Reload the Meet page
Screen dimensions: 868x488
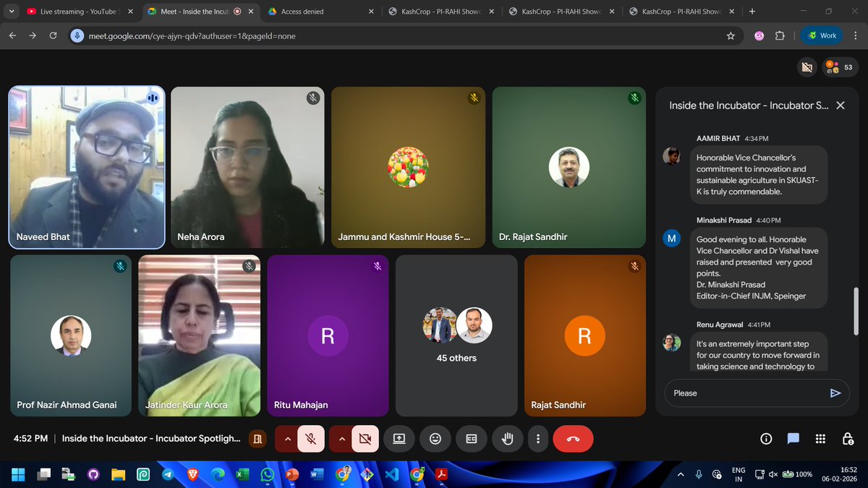point(54,35)
